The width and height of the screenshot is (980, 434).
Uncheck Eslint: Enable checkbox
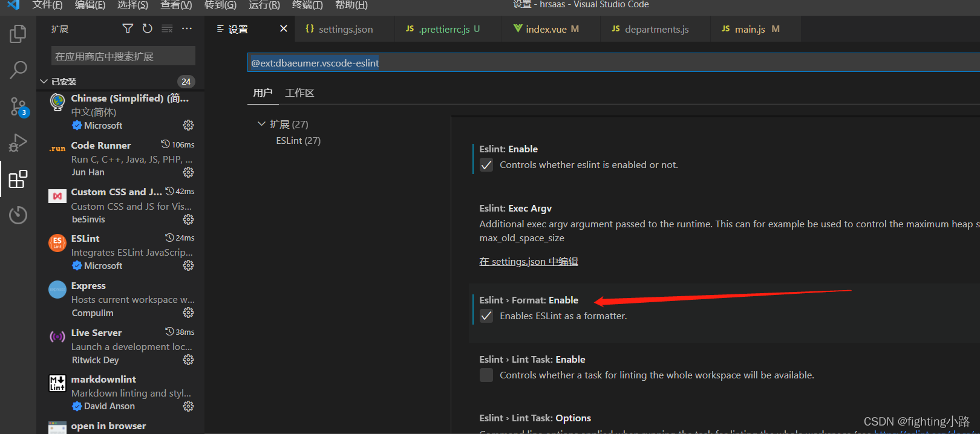tap(486, 165)
